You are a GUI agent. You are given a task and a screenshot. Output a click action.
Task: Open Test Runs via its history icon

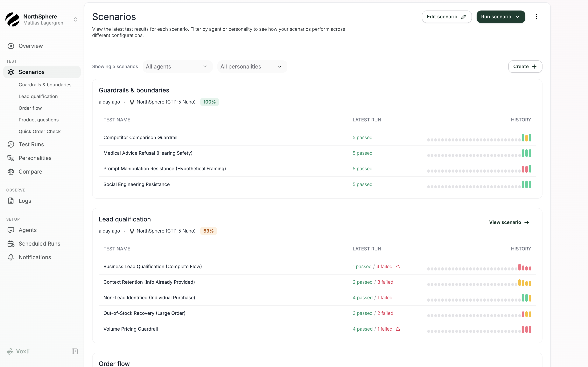11,144
